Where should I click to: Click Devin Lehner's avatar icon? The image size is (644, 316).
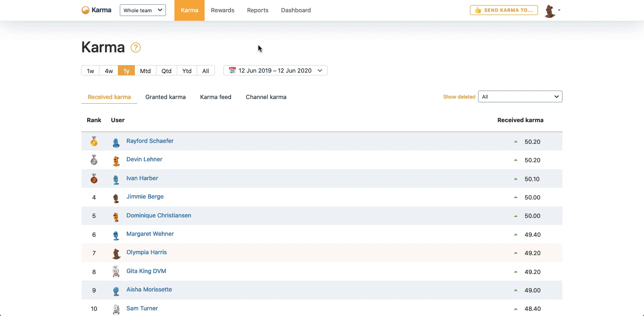click(x=116, y=161)
